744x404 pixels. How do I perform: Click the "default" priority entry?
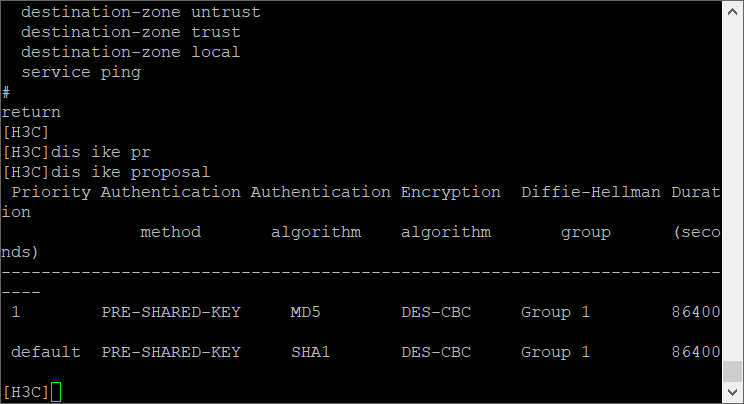(46, 352)
